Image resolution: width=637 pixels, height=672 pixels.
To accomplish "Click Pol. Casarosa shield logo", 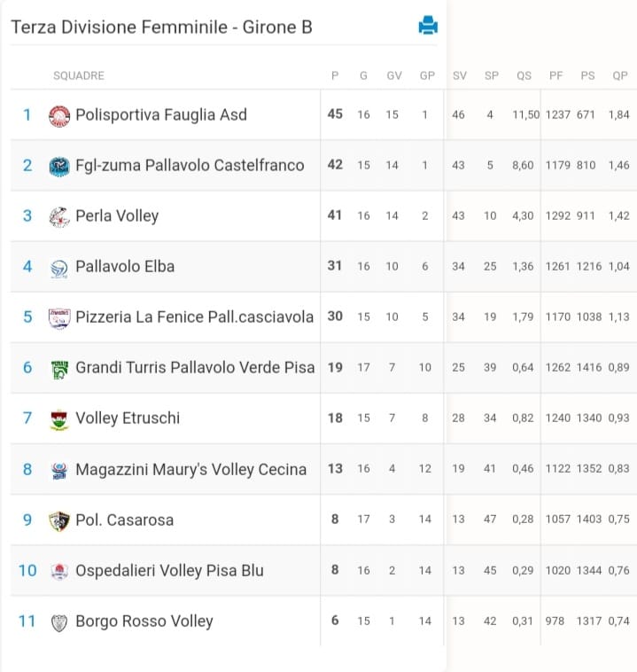I will tap(59, 520).
